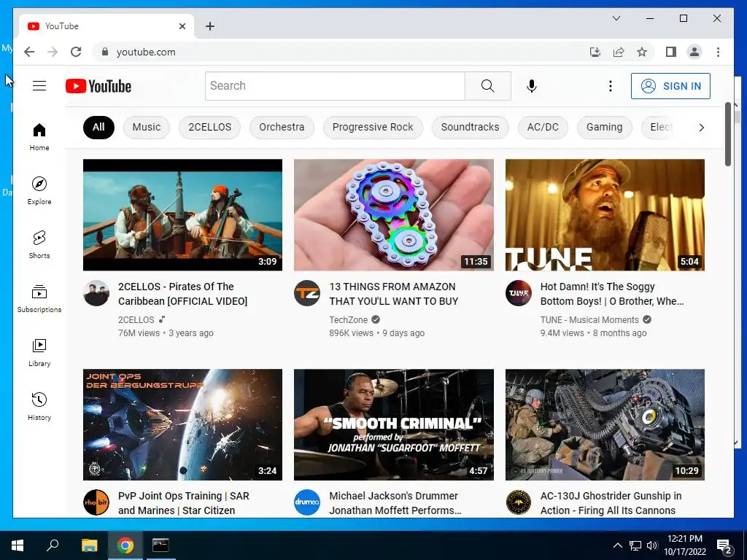The height and width of the screenshot is (560, 747).
Task: Open Chrome profile avatar
Action: pos(694,52)
